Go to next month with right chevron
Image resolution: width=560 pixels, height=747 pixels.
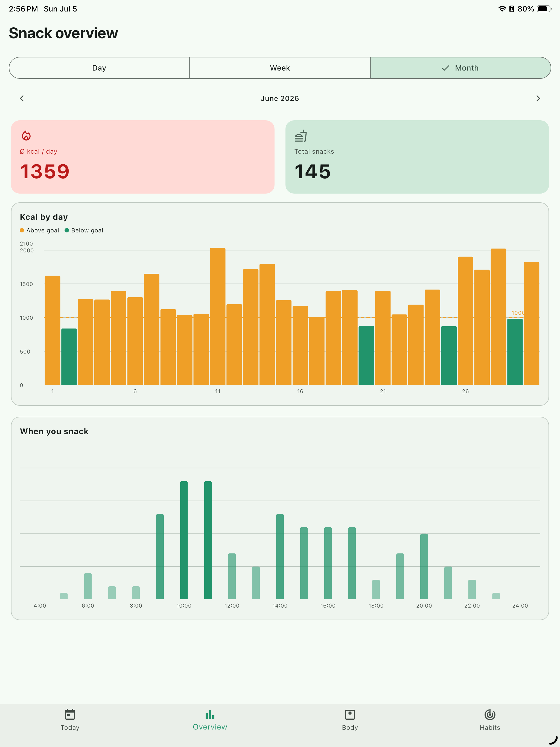pos(538,98)
